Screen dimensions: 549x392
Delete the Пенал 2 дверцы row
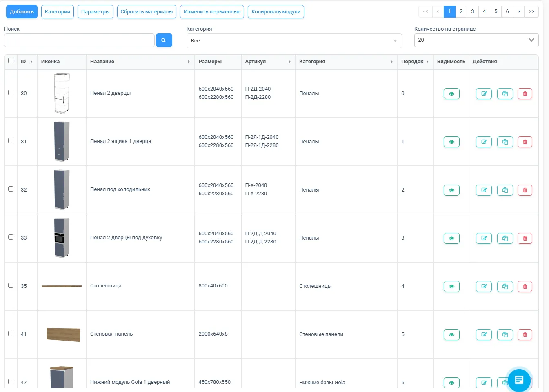[525, 94]
